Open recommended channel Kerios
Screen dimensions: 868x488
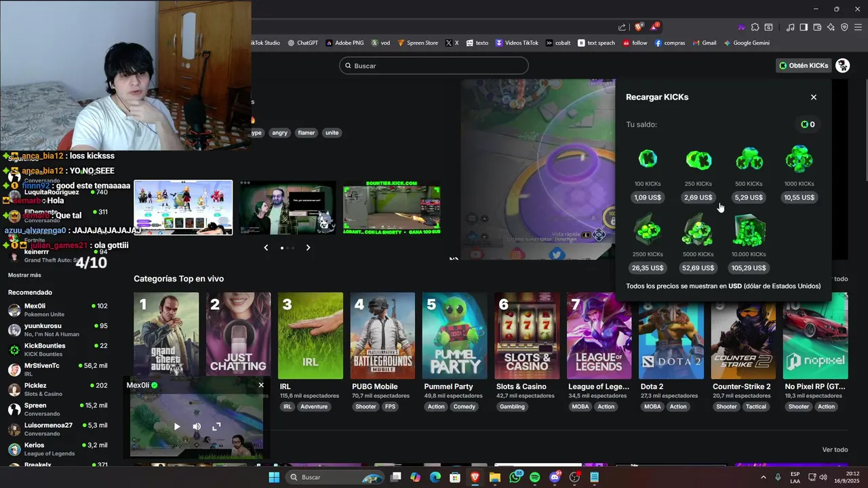[x=58, y=449]
